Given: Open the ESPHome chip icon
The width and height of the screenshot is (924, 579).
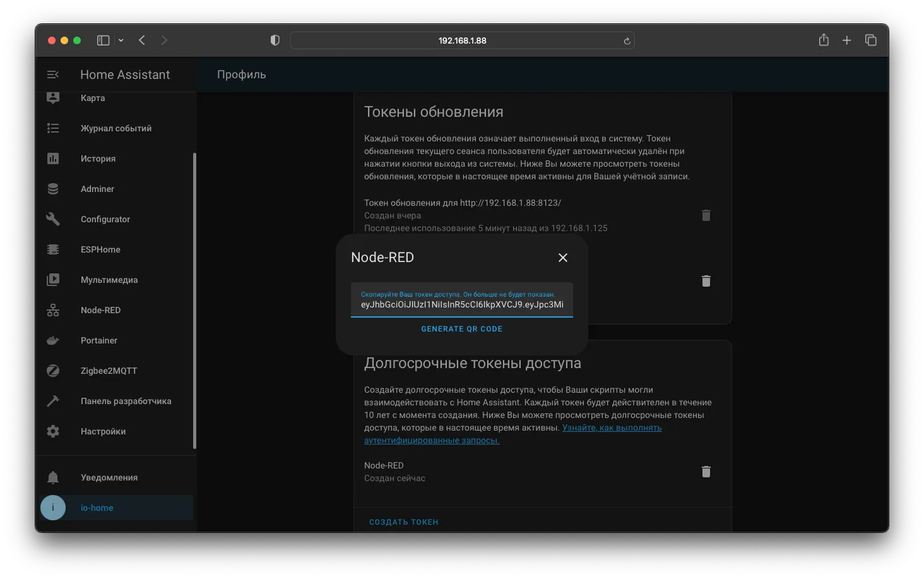Looking at the screenshot, I should tap(53, 249).
